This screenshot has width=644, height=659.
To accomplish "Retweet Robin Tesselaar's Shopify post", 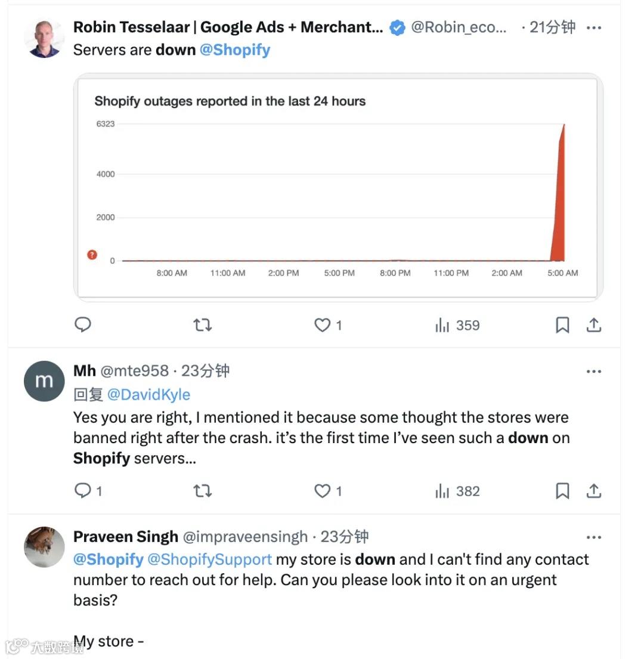I will click(203, 325).
